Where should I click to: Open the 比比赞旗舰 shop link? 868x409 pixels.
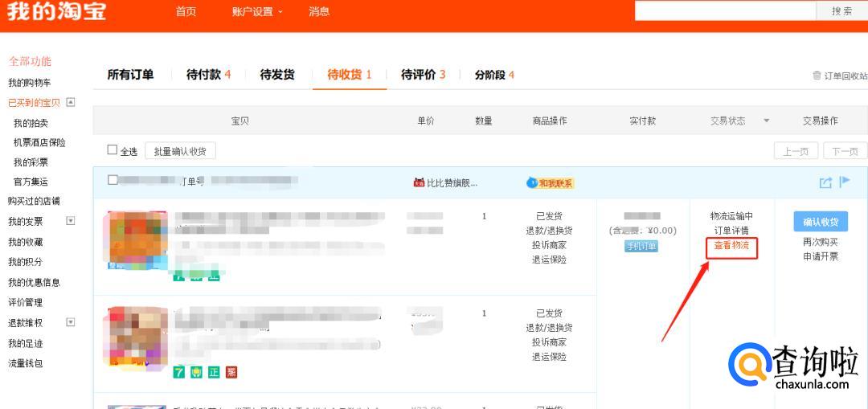click(x=452, y=183)
